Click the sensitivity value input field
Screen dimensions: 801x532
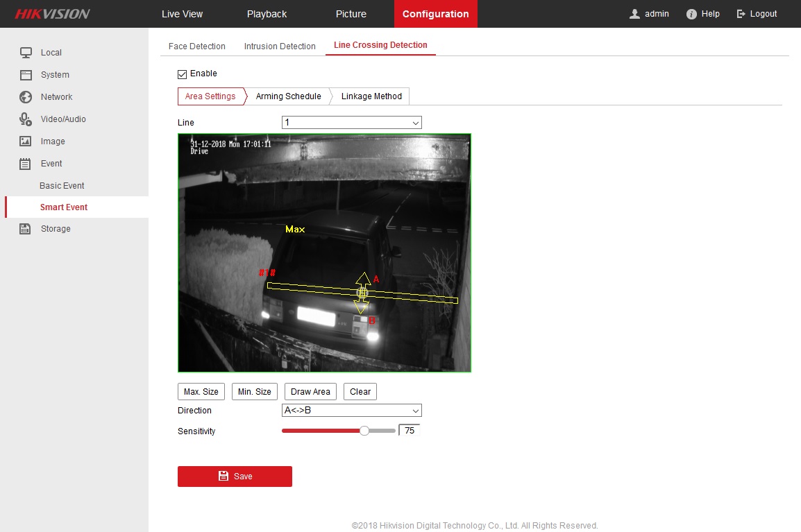coord(410,431)
